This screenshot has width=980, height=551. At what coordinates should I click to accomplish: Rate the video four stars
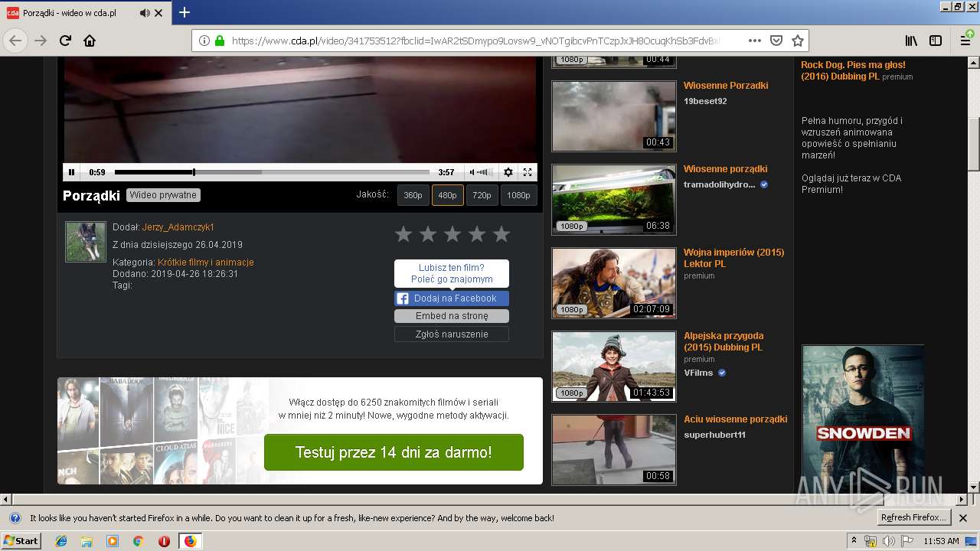point(477,234)
